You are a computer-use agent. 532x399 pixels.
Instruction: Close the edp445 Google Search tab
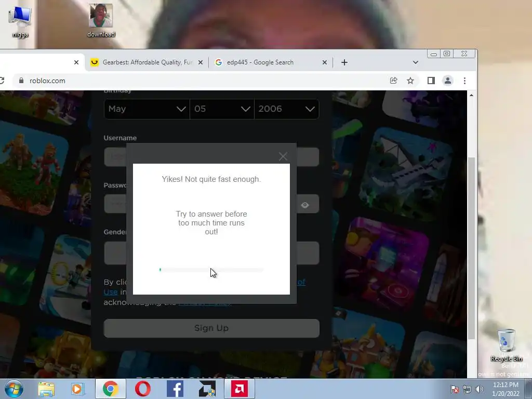click(324, 62)
